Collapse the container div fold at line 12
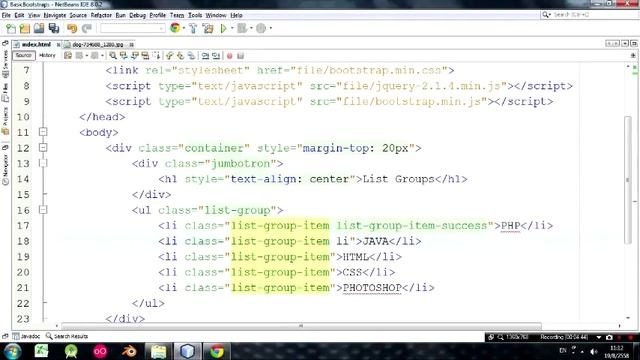This screenshot has width=640, height=360. [x=43, y=147]
